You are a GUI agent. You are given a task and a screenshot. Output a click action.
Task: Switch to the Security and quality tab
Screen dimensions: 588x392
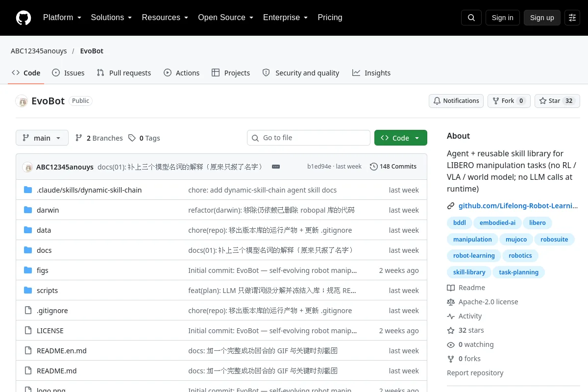(301, 73)
